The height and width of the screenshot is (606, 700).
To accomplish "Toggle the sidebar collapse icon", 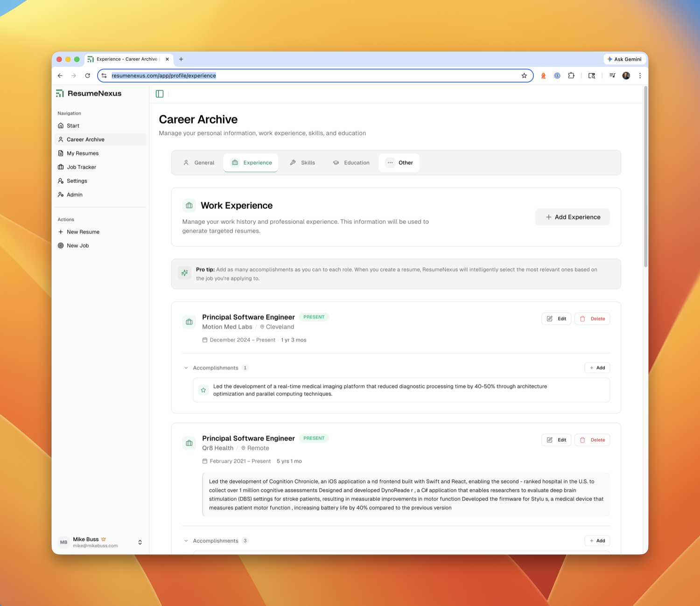I will click(x=159, y=93).
